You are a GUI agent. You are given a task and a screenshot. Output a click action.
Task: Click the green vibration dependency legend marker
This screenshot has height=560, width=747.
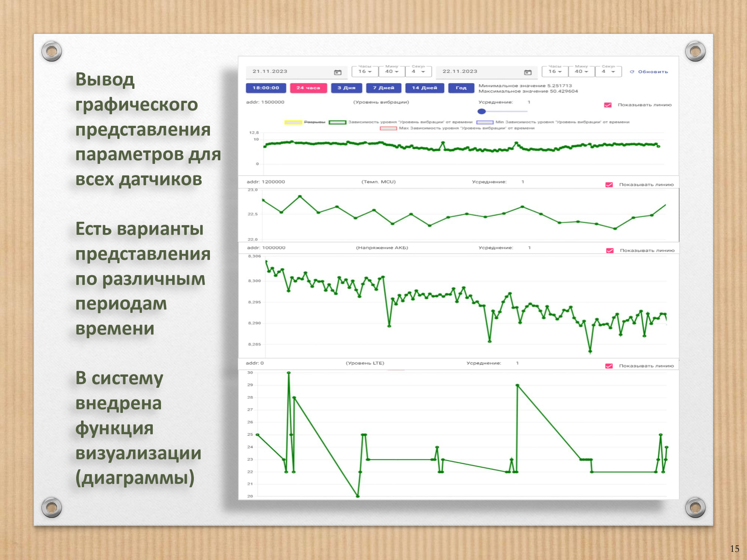tap(338, 122)
